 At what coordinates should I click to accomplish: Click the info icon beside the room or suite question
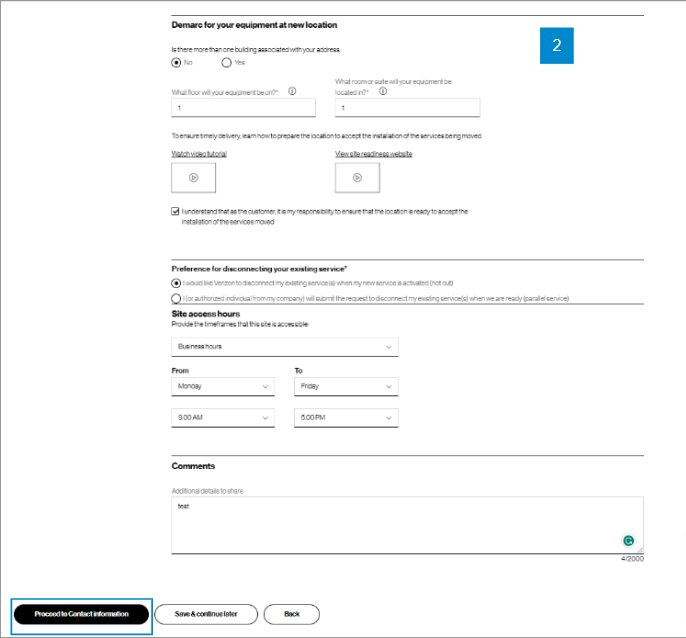pos(383,91)
